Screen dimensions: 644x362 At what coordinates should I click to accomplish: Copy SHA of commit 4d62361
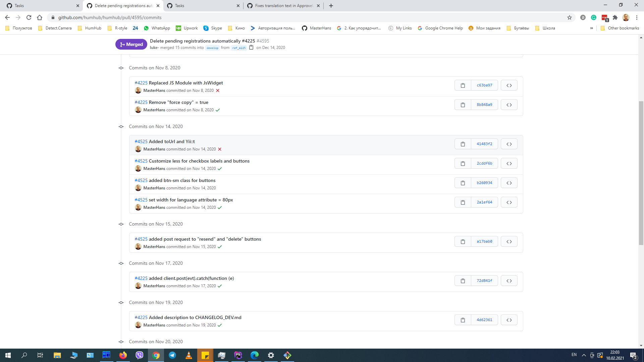click(463, 320)
